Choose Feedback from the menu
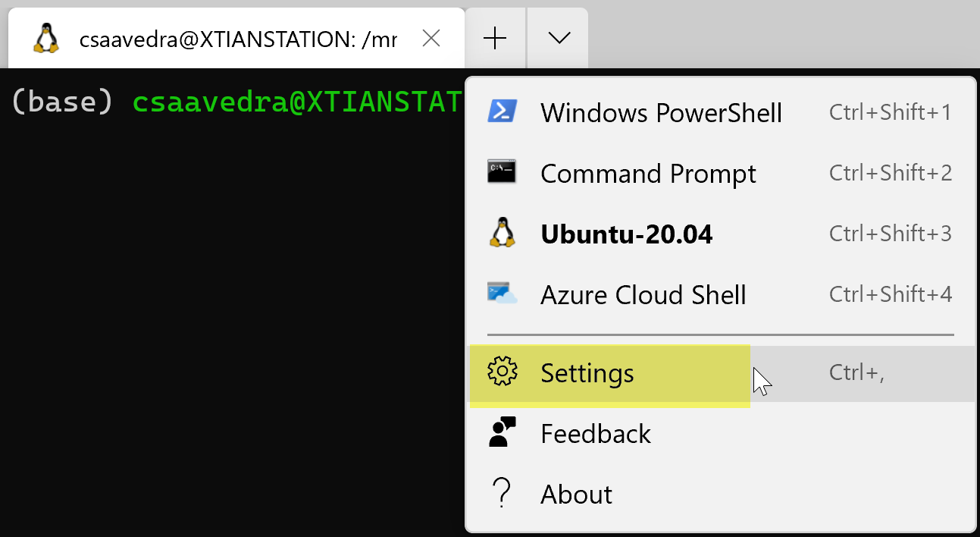 tap(596, 434)
